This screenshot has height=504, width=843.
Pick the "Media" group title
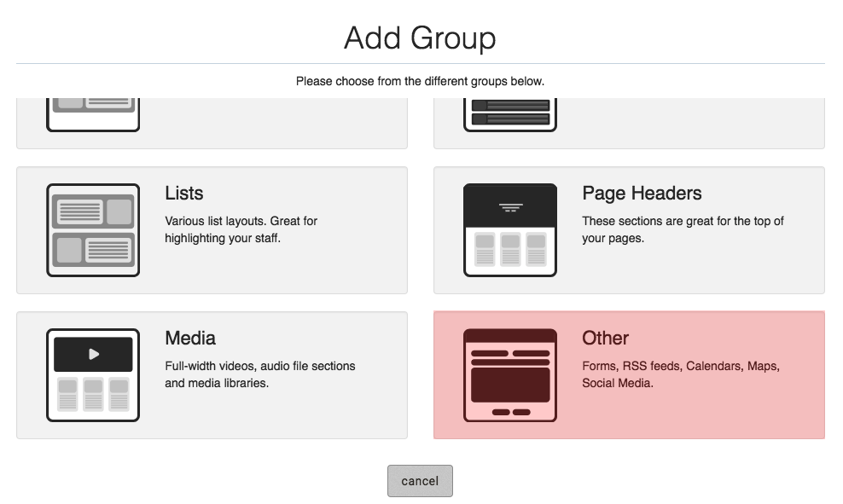(190, 339)
